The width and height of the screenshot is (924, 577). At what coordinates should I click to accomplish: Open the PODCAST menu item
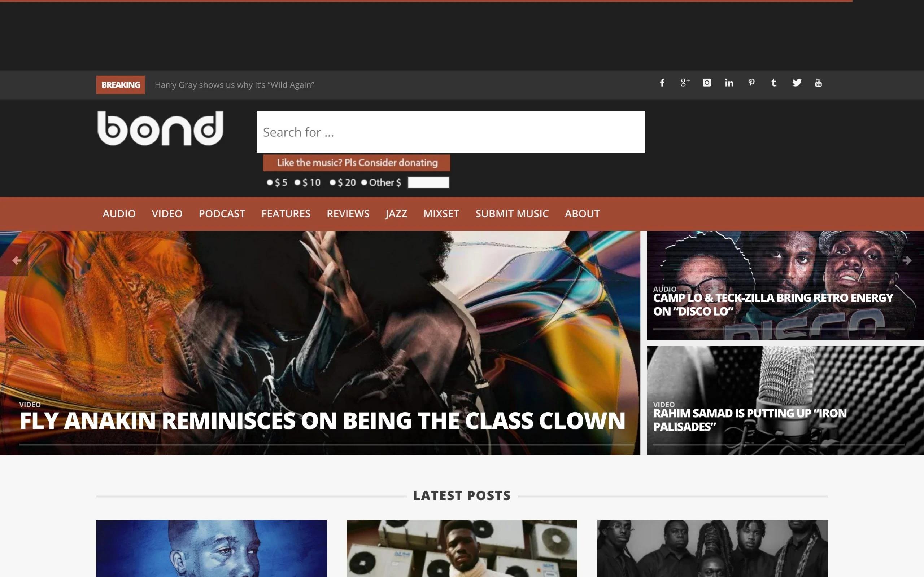[222, 214]
